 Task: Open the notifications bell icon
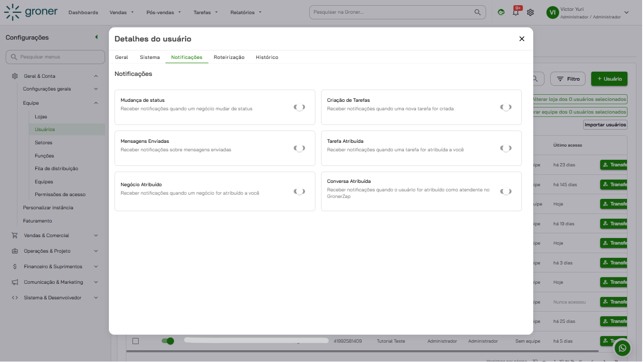coord(516,12)
